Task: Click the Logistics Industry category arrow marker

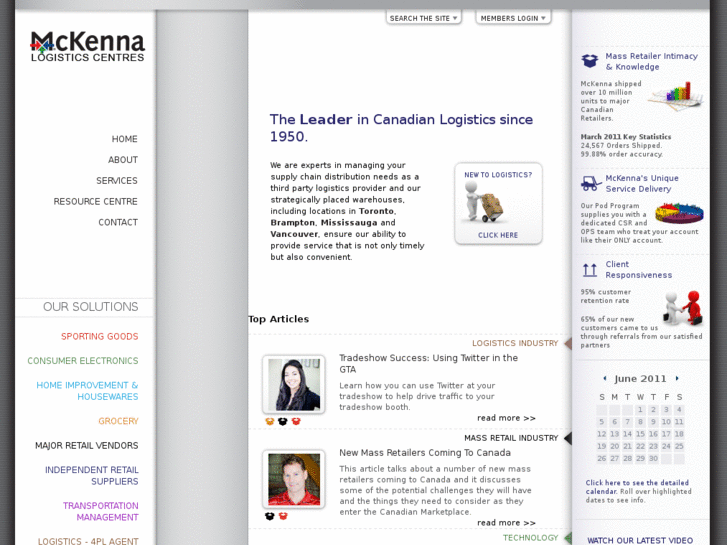Action: (568, 343)
